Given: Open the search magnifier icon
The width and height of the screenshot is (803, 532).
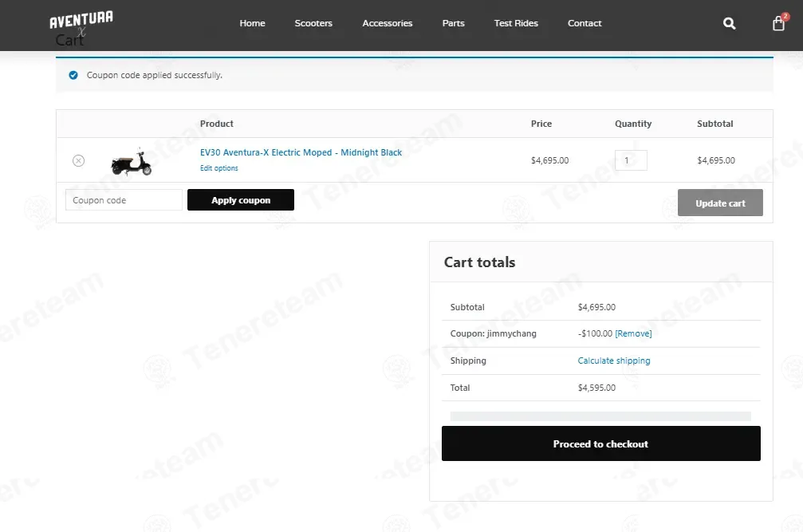Looking at the screenshot, I should coord(730,24).
